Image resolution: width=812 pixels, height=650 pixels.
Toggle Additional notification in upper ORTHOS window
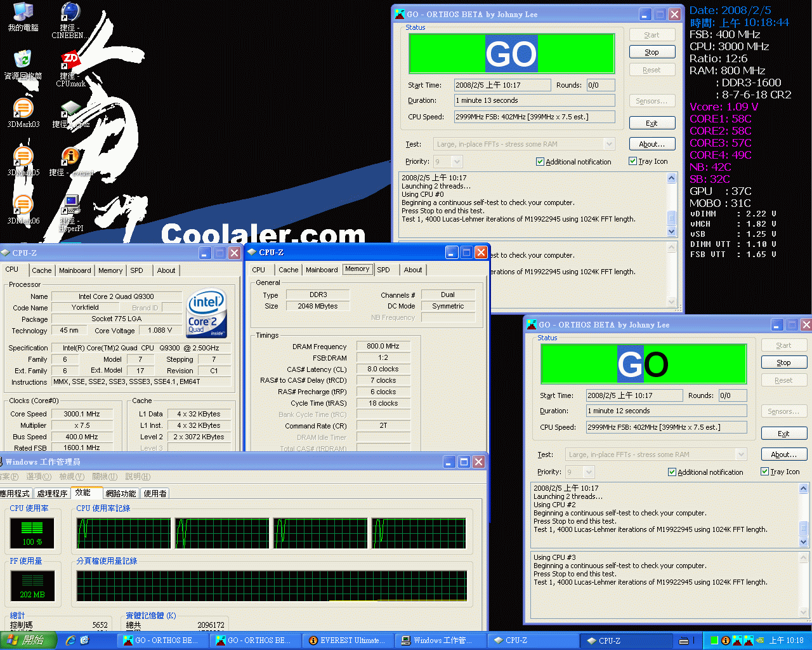[573, 162]
